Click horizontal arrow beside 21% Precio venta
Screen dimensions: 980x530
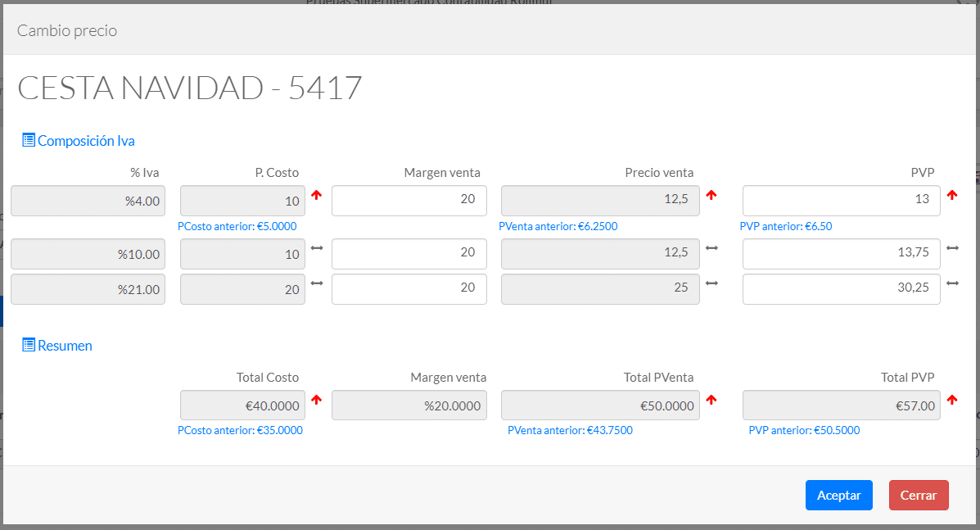(711, 283)
